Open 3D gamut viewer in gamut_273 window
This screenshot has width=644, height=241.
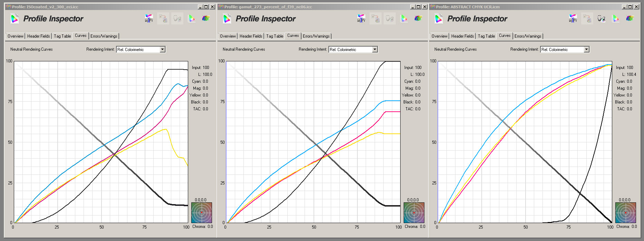point(419,19)
